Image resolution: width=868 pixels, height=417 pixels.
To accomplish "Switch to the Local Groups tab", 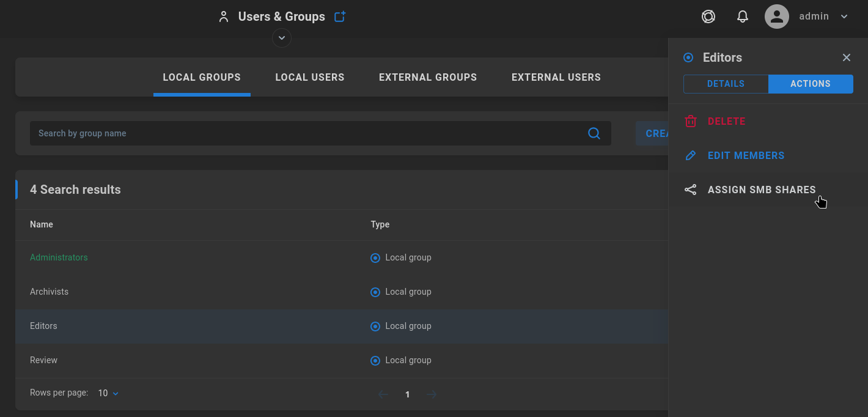I will tap(202, 78).
